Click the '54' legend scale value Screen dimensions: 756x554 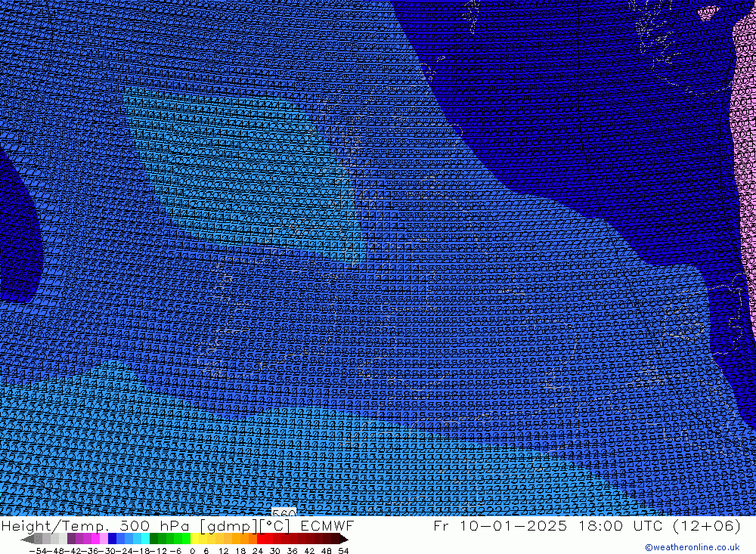tap(342, 551)
